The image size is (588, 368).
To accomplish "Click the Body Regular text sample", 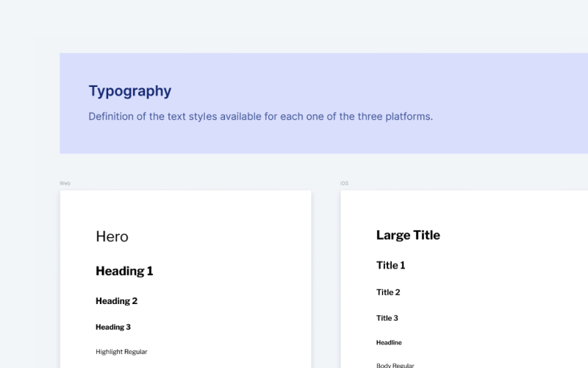I will click(x=395, y=365).
